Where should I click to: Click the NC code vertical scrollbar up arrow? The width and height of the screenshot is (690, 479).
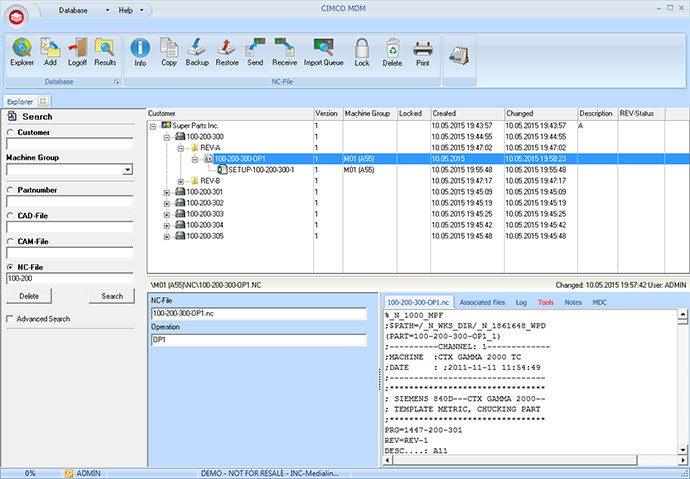(683, 314)
